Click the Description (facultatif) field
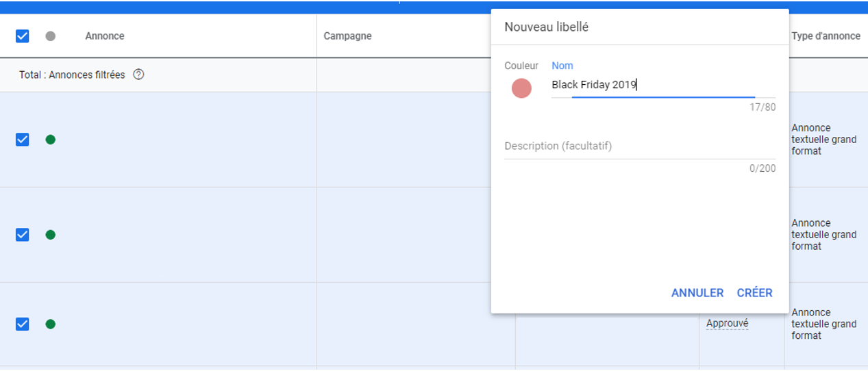This screenshot has height=371, width=868. click(x=640, y=146)
